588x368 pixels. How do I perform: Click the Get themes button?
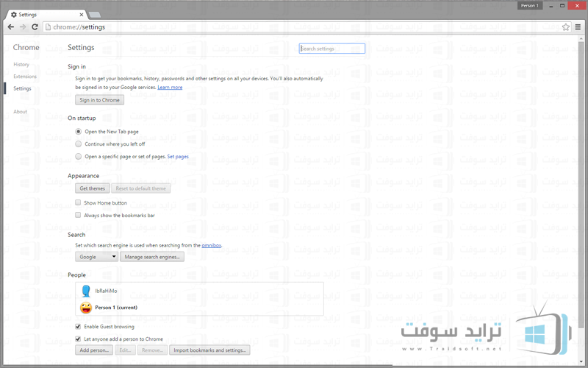[93, 188]
